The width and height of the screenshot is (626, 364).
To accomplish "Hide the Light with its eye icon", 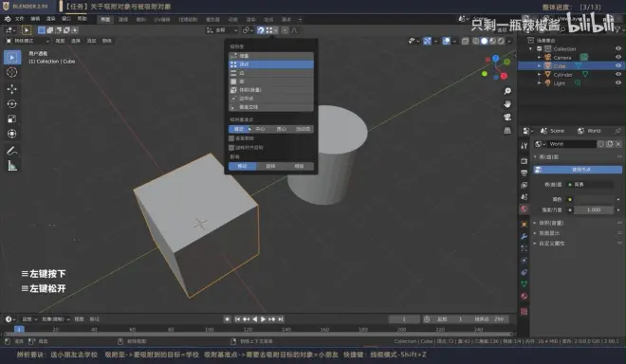I will click(x=618, y=82).
